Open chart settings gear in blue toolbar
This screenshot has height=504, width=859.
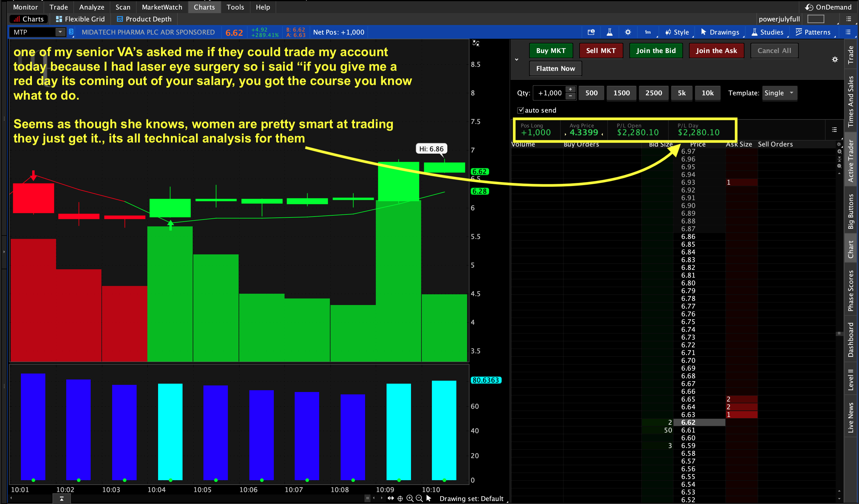(x=628, y=32)
